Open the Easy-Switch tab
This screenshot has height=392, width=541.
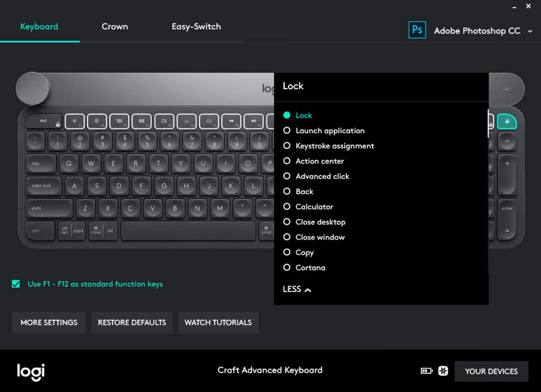coord(196,26)
